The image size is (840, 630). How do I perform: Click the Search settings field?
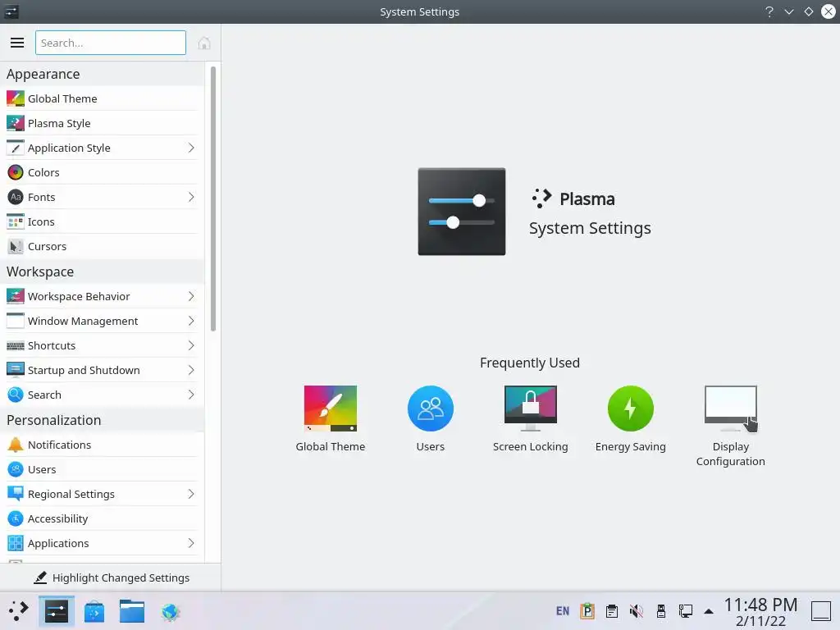[111, 43]
